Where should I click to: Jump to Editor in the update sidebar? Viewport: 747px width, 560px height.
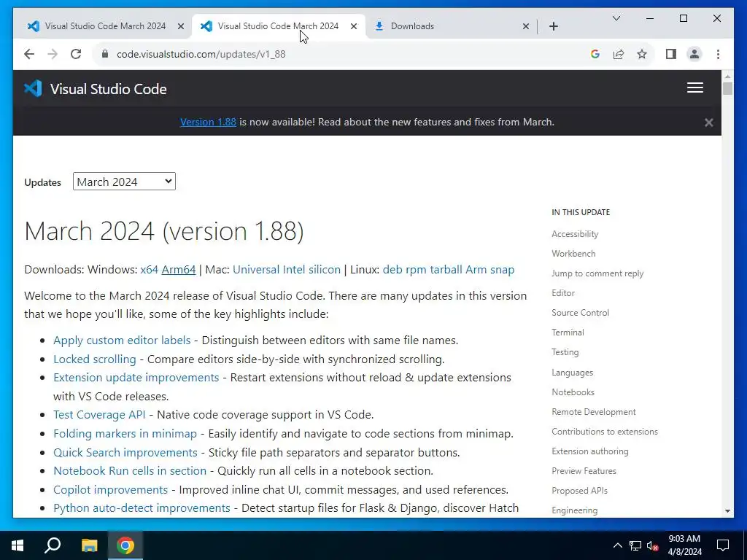point(563,293)
